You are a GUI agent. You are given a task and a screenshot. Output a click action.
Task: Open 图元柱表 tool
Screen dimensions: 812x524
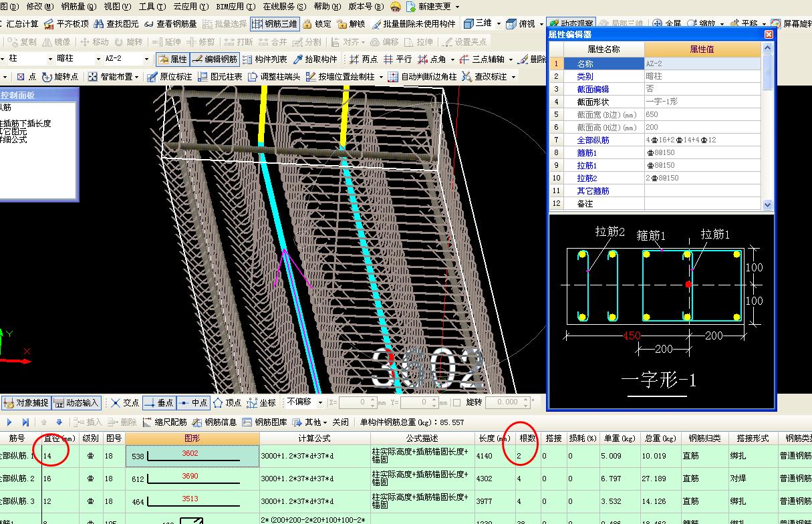pyautogui.click(x=220, y=77)
